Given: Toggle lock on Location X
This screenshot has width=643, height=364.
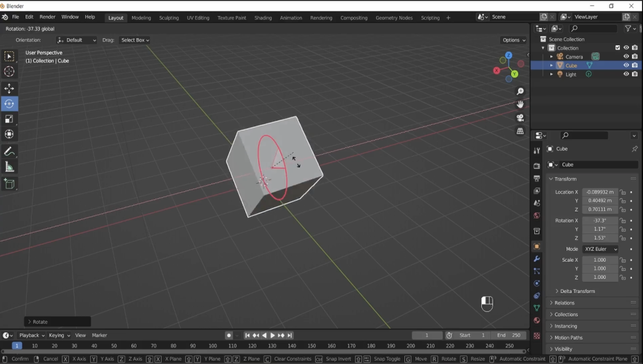Looking at the screenshot, I should coord(623,192).
